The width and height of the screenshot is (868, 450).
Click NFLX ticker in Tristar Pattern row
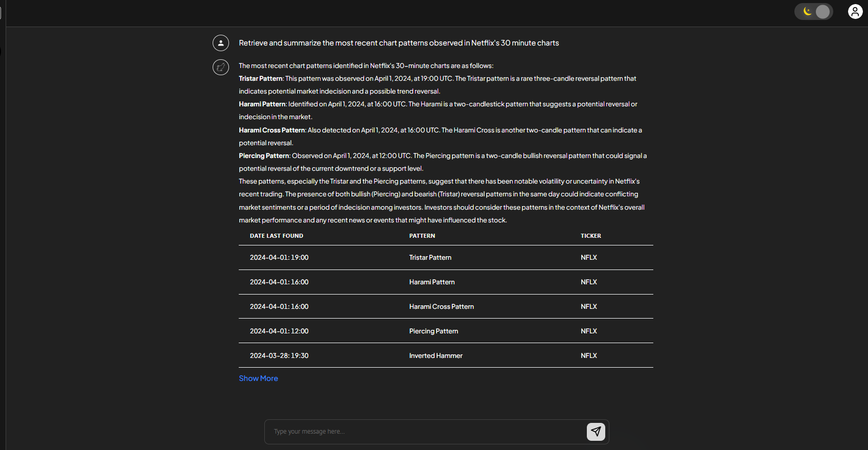tap(589, 258)
